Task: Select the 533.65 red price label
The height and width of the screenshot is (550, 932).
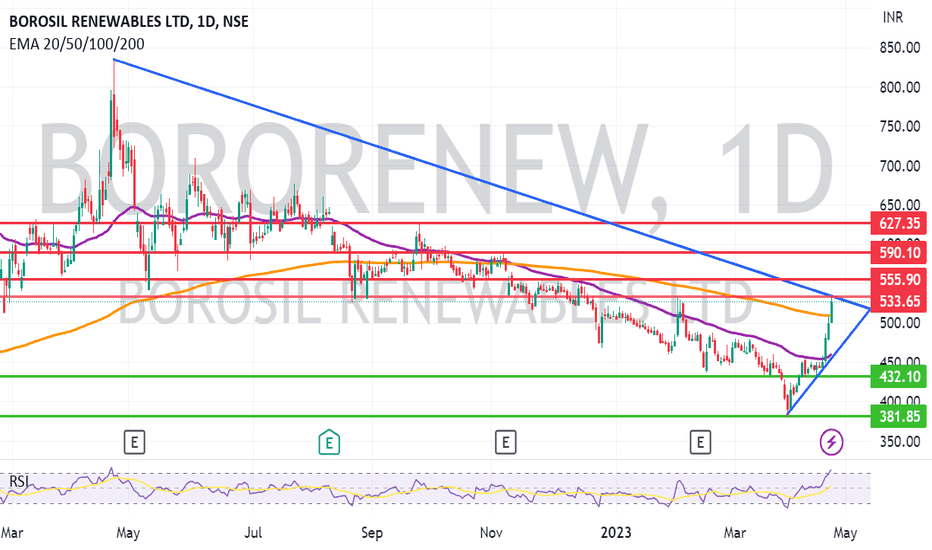Action: click(899, 301)
